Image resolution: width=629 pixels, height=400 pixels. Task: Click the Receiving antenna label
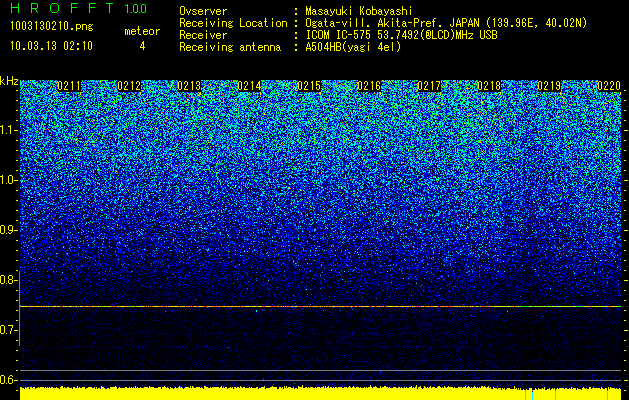pos(230,47)
